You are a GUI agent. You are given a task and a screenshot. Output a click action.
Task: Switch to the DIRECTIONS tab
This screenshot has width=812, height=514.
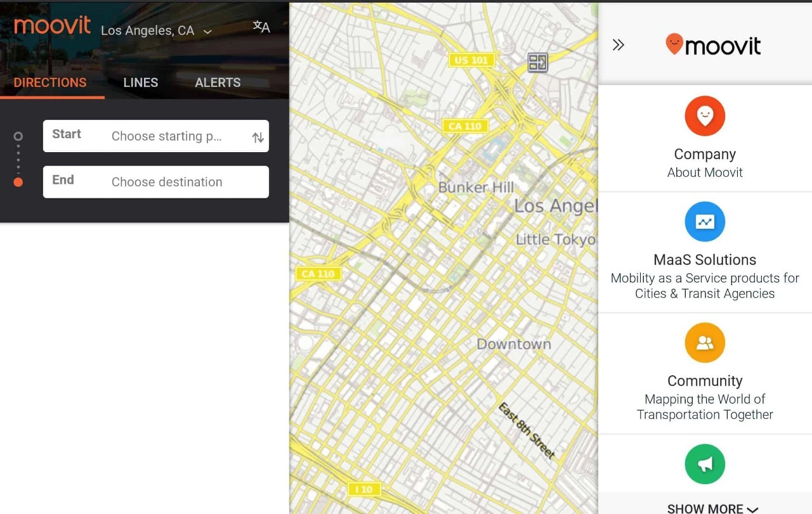[x=50, y=82]
